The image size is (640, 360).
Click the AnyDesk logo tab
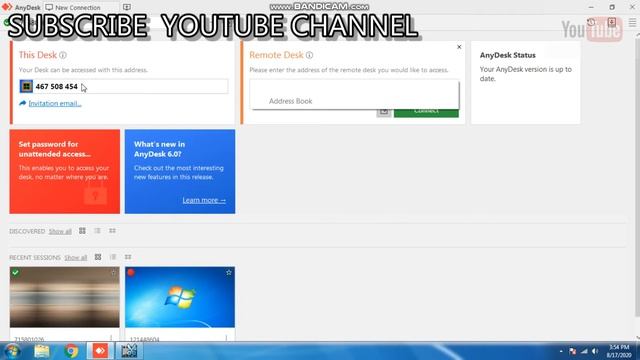[21, 7]
